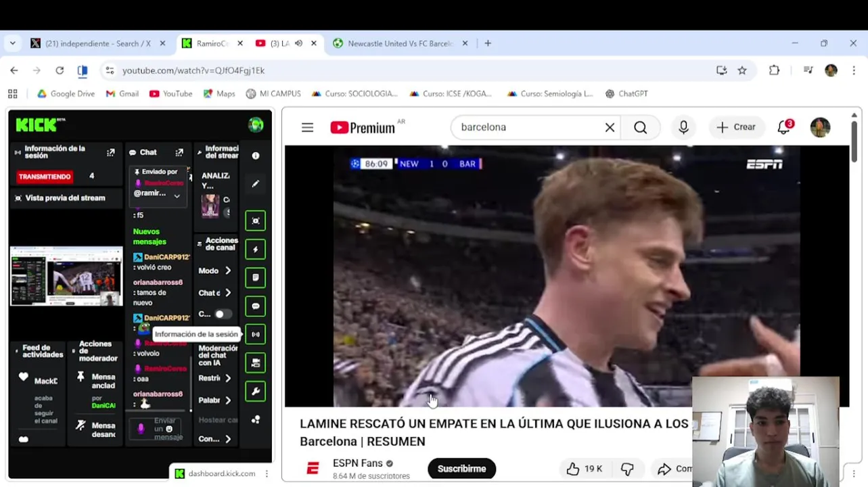Click the ESPN Fans channel logo
Viewport: 868px width, 487px height.
pos(313,468)
